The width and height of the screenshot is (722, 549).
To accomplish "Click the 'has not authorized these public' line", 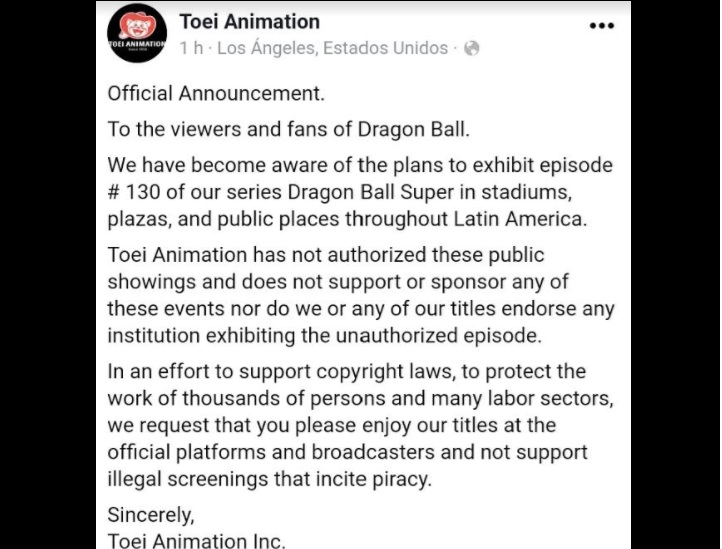I will pyautogui.click(x=326, y=255).
